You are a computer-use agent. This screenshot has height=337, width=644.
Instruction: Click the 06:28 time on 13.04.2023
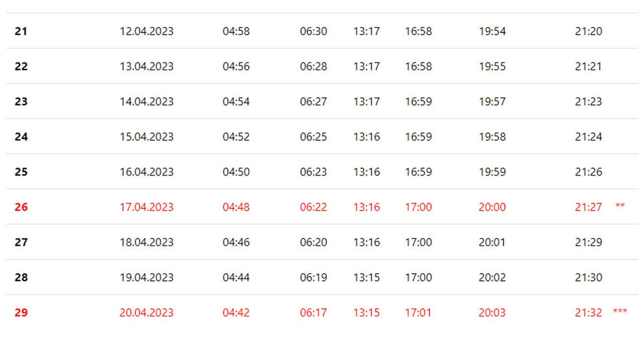pos(313,66)
